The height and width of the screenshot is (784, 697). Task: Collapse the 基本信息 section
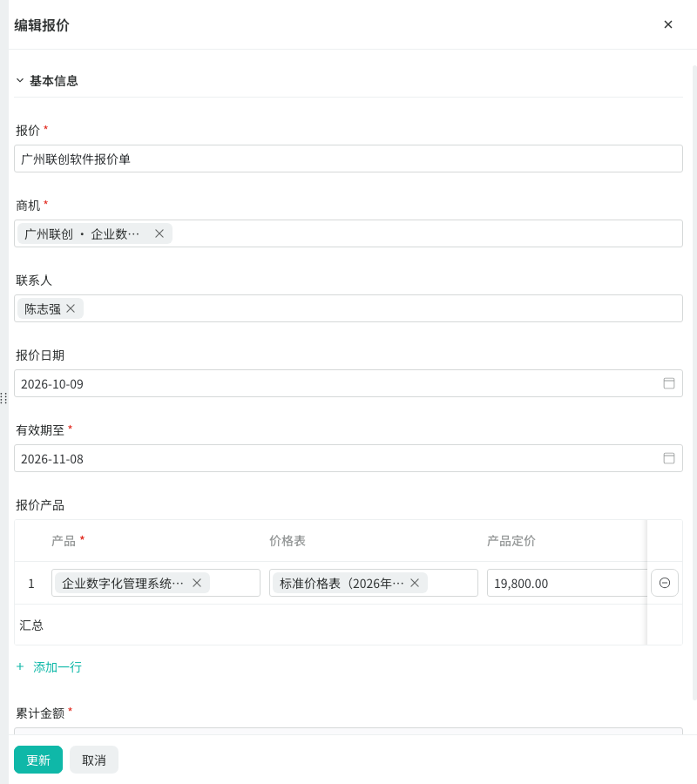[x=20, y=80]
